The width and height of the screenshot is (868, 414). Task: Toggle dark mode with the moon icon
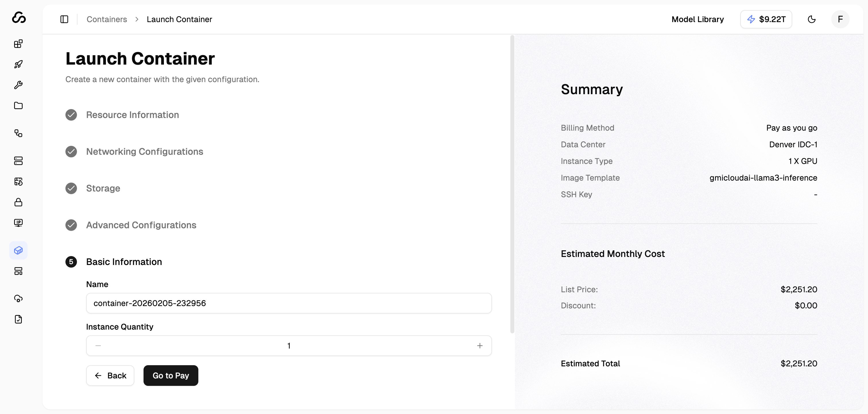point(811,19)
